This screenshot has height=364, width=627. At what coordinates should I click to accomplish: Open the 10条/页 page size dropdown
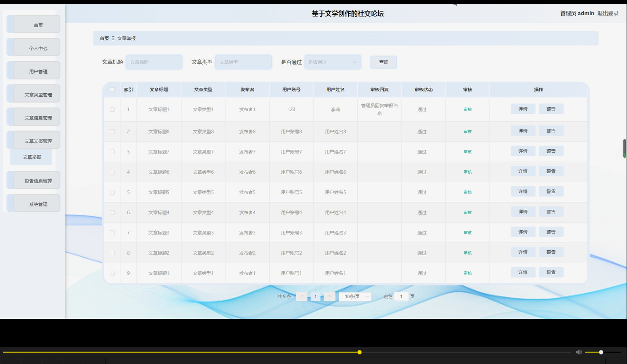[x=354, y=296]
